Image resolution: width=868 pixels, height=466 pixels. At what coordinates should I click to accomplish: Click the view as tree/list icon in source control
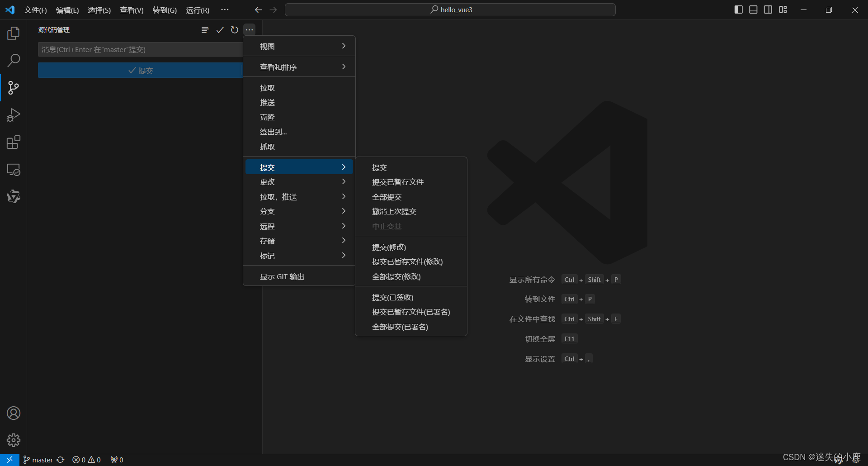pos(205,30)
